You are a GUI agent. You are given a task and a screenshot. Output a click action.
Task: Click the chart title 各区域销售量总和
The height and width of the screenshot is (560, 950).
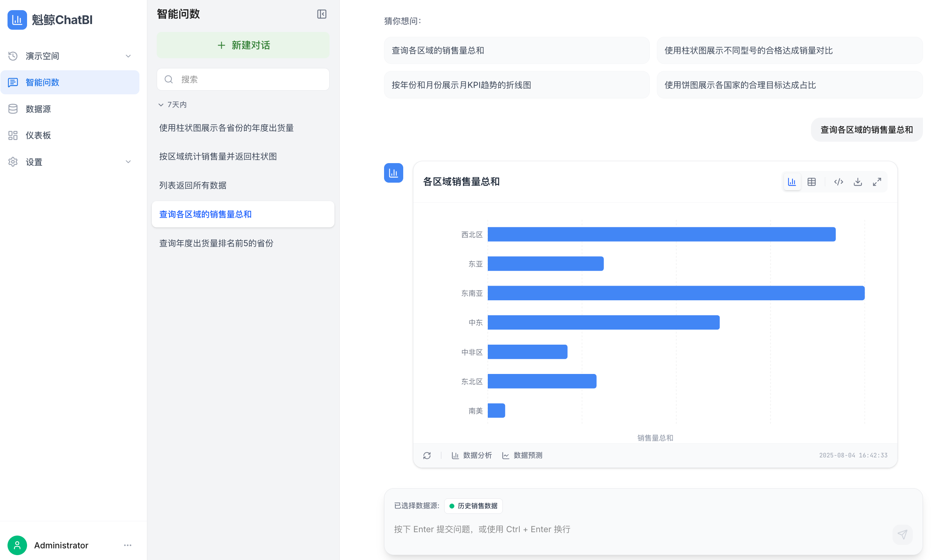(x=461, y=182)
